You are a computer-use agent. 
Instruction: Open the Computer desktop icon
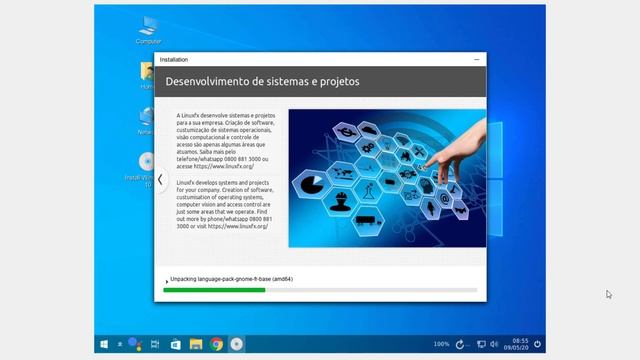click(x=148, y=30)
